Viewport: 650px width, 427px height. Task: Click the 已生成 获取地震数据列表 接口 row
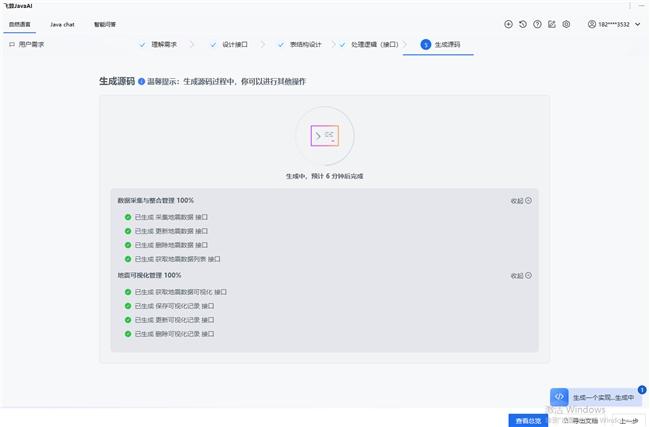(172, 259)
